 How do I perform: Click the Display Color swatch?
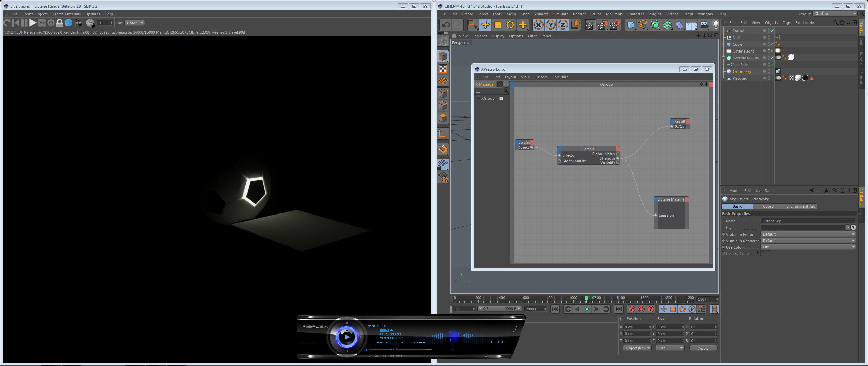click(765, 253)
